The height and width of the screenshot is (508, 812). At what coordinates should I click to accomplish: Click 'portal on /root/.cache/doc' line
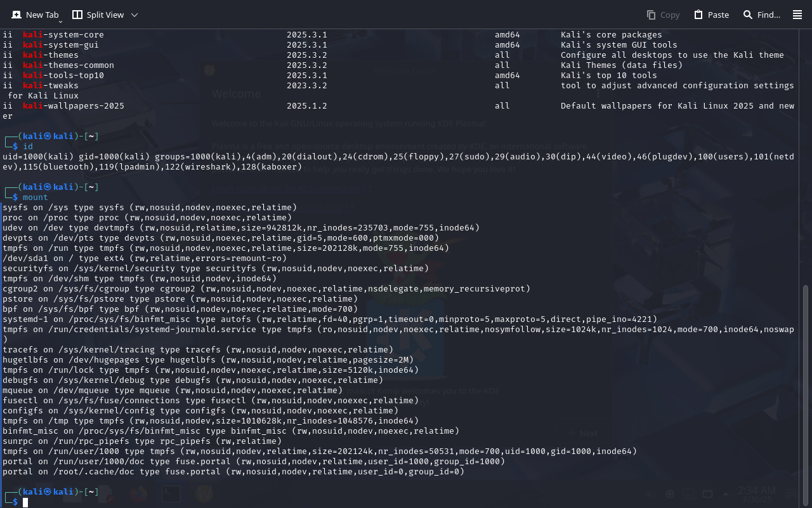(x=233, y=472)
